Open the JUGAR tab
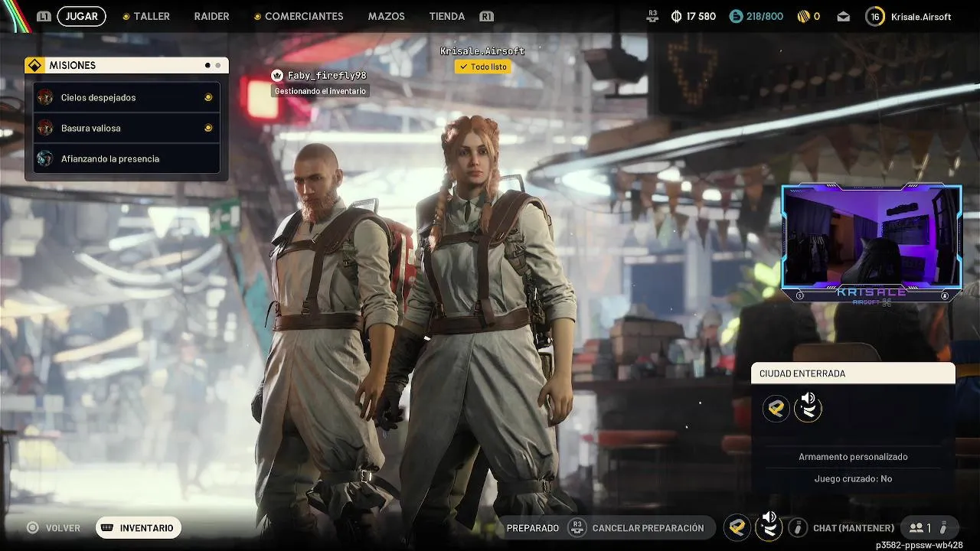Viewport: 980px width, 551px height. [81, 16]
